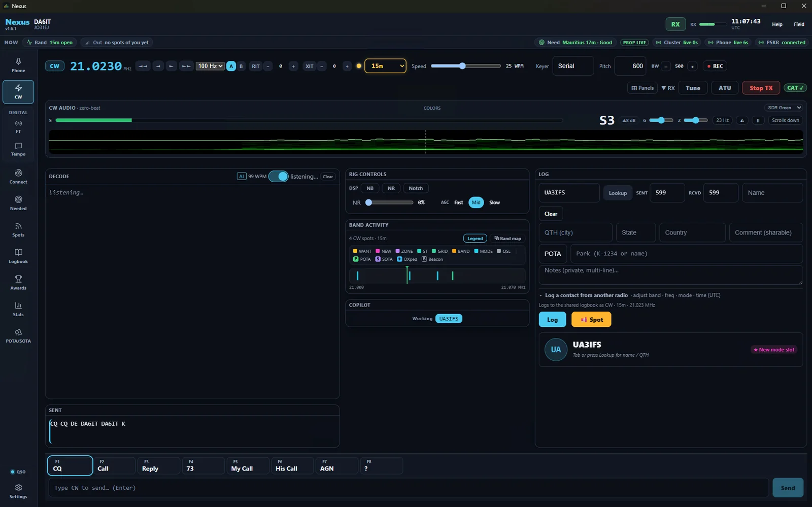Increase RIT offset with plus
Image resolution: width=812 pixels, height=507 pixels.
[x=293, y=66]
